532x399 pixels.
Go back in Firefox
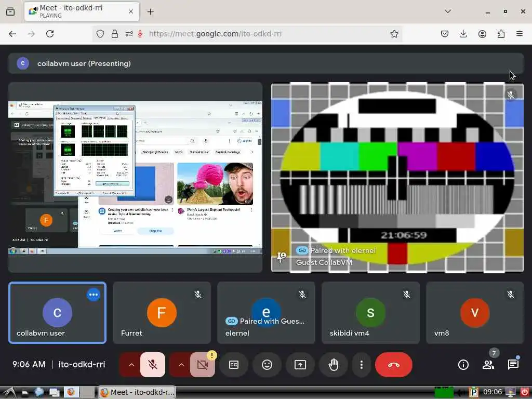point(12,34)
